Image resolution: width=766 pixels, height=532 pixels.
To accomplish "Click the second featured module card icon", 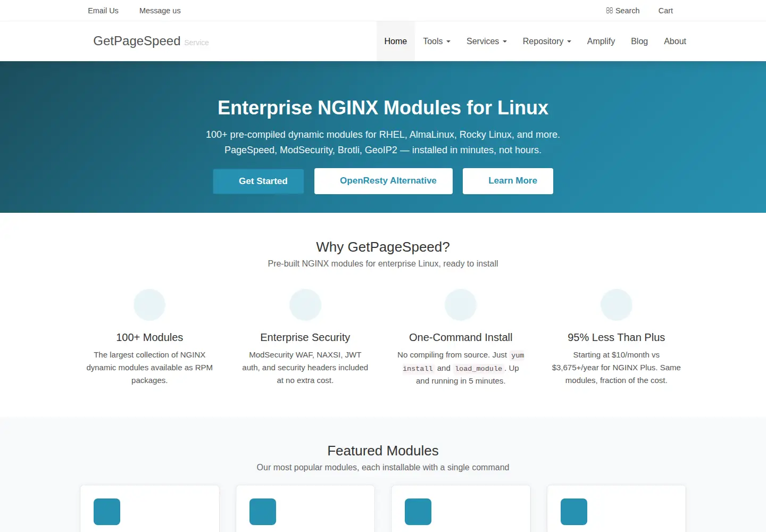I will [x=263, y=512].
